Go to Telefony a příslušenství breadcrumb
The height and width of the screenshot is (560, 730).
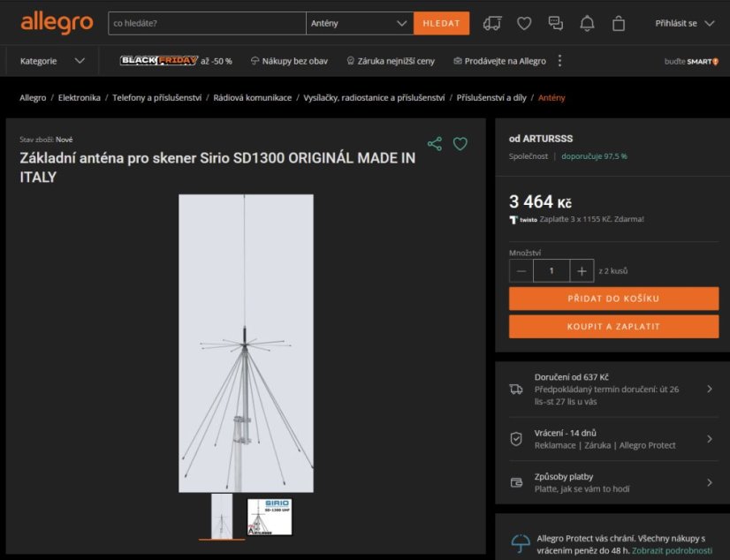[x=157, y=98]
